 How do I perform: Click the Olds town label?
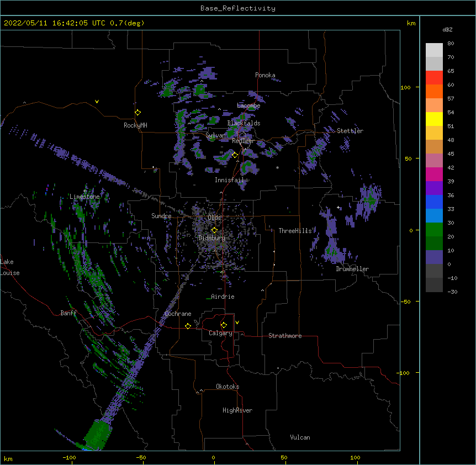[x=214, y=218]
